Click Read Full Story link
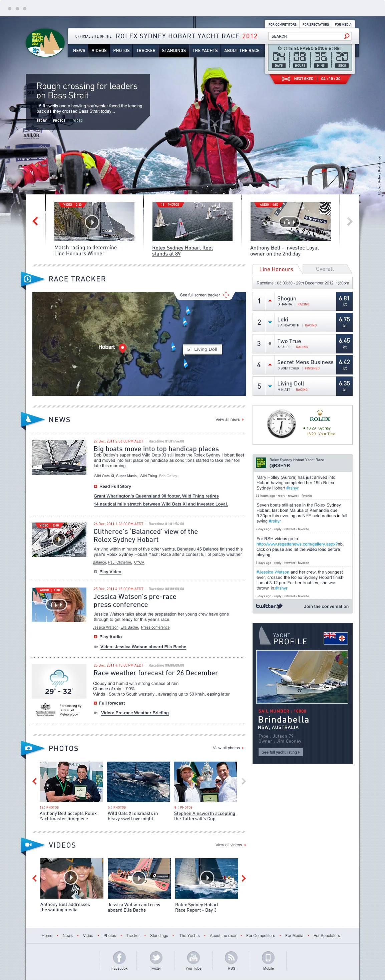The width and height of the screenshot is (385, 980). [115, 486]
